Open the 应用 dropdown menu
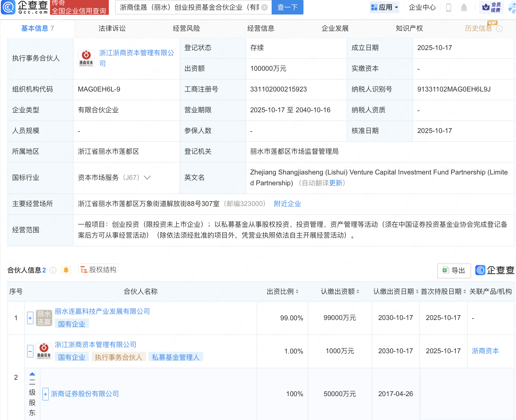516x420 pixels. [x=385, y=7]
